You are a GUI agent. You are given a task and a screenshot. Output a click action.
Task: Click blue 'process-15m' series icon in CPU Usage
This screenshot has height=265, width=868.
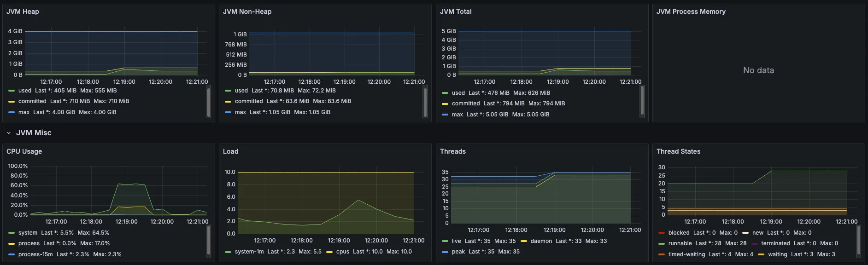coord(12,254)
